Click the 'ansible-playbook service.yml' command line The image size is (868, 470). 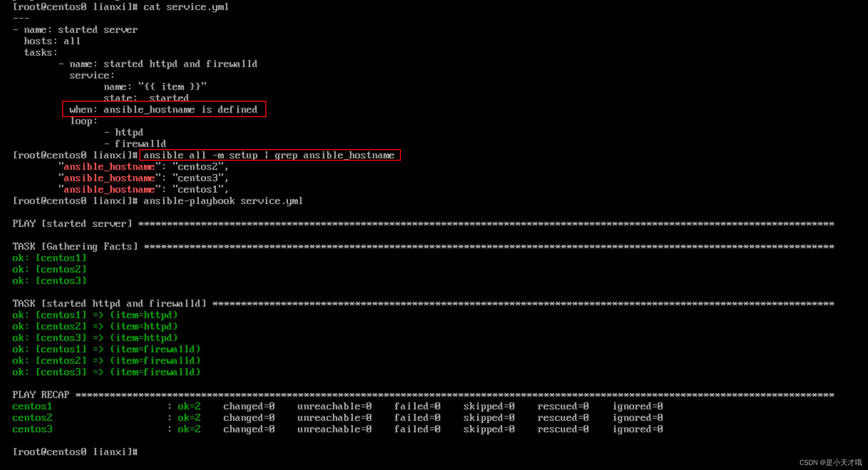coord(223,201)
